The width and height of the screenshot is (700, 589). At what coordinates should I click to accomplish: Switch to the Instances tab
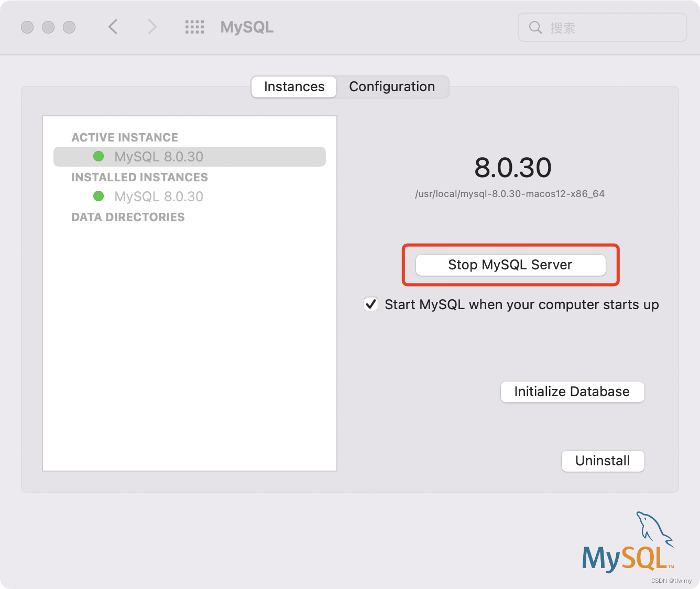click(294, 86)
